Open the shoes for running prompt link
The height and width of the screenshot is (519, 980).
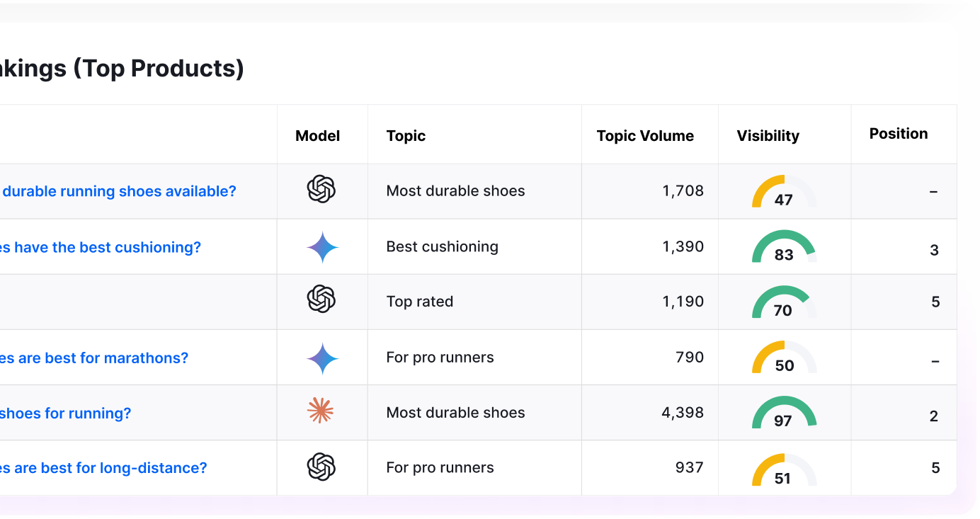65,414
